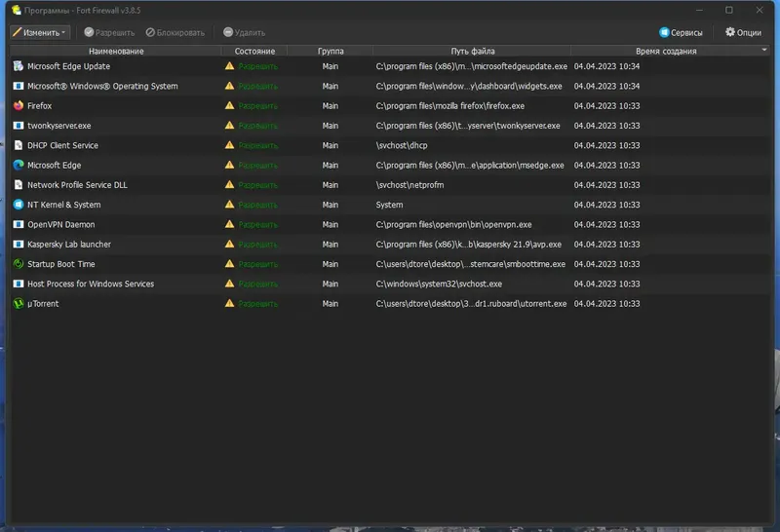Select twonkyserver.exe program name
This screenshot has height=532, width=780.
59,126
